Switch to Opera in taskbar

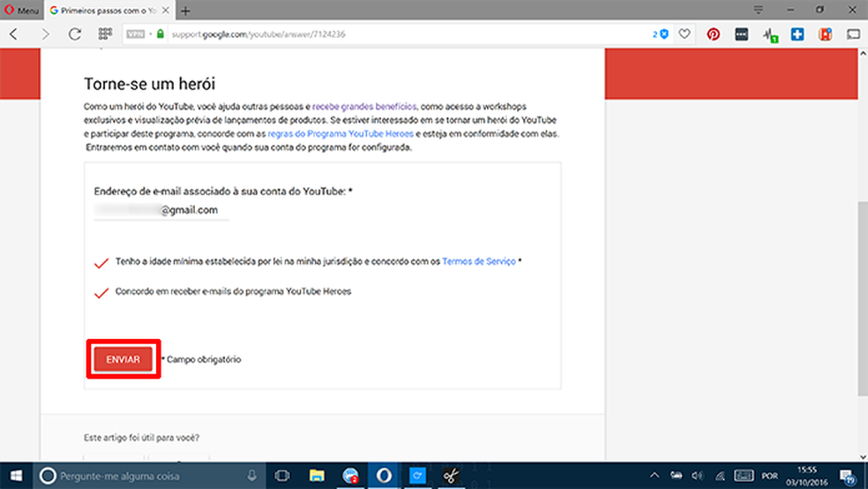click(x=385, y=476)
